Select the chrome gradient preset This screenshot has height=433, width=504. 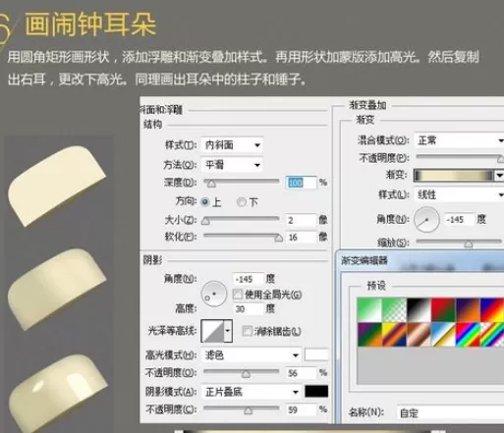[x=443, y=334]
